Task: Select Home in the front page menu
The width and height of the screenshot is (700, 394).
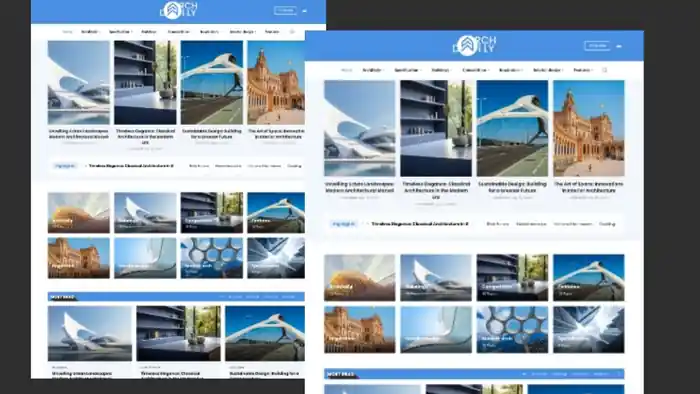Action: point(346,70)
